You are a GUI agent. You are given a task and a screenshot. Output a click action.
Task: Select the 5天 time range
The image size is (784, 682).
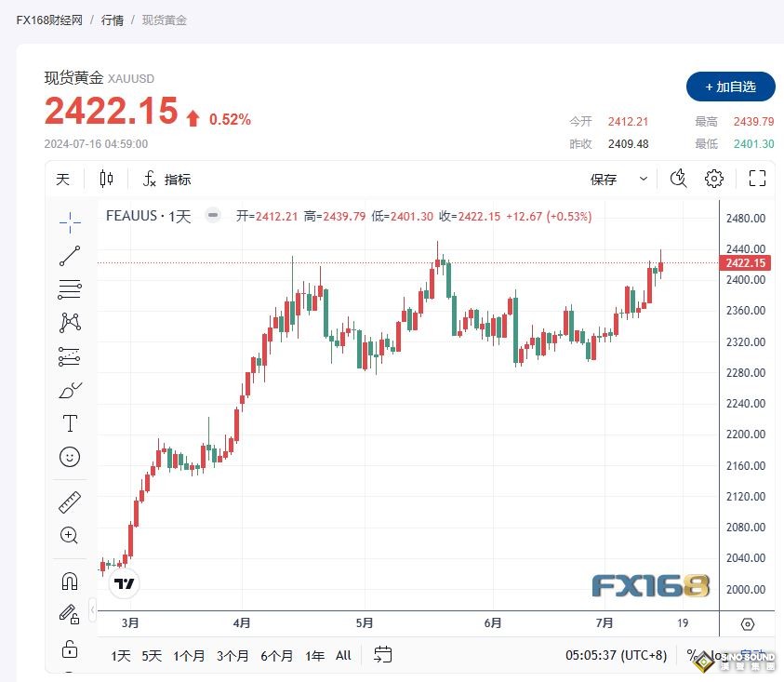152,655
